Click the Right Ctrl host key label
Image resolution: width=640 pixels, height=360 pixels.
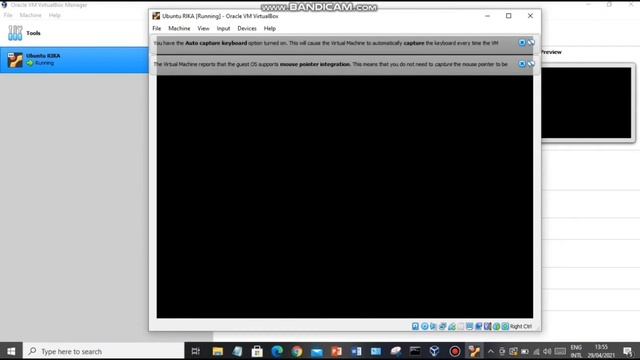pyautogui.click(x=521, y=327)
